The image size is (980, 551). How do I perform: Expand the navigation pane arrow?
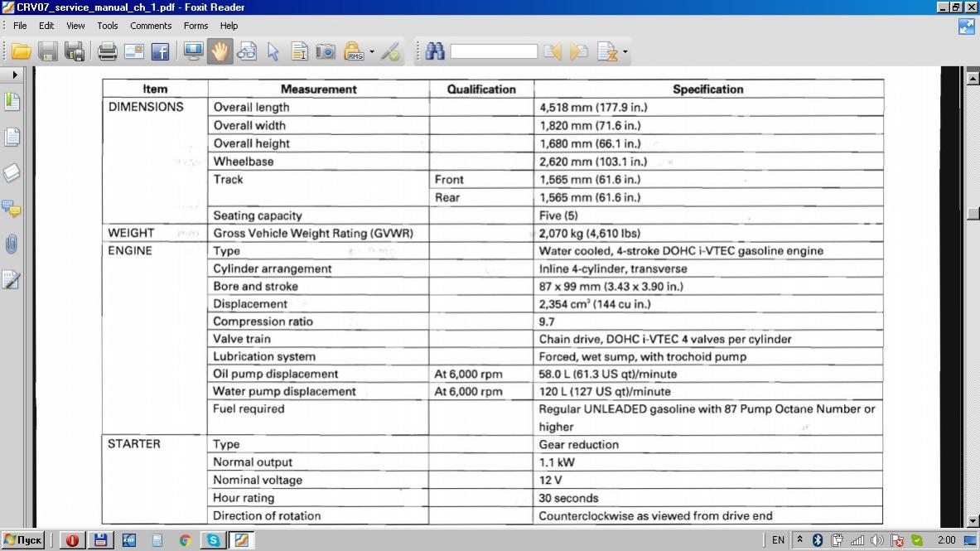[14, 75]
